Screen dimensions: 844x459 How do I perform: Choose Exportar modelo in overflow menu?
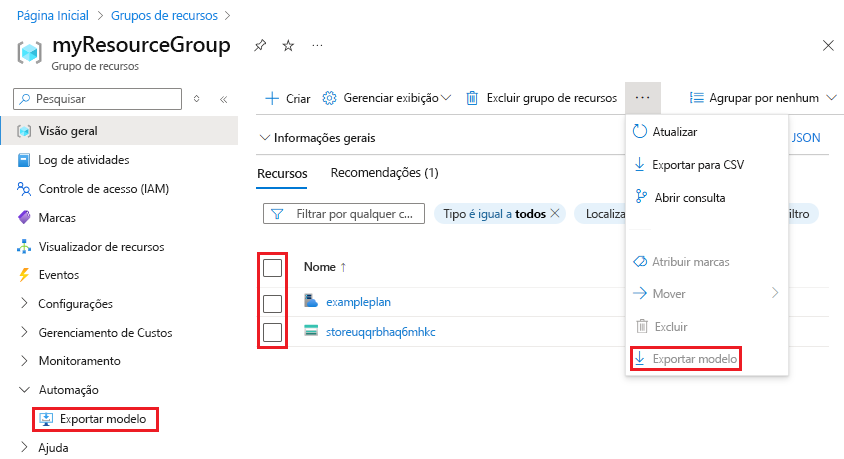[x=686, y=359]
